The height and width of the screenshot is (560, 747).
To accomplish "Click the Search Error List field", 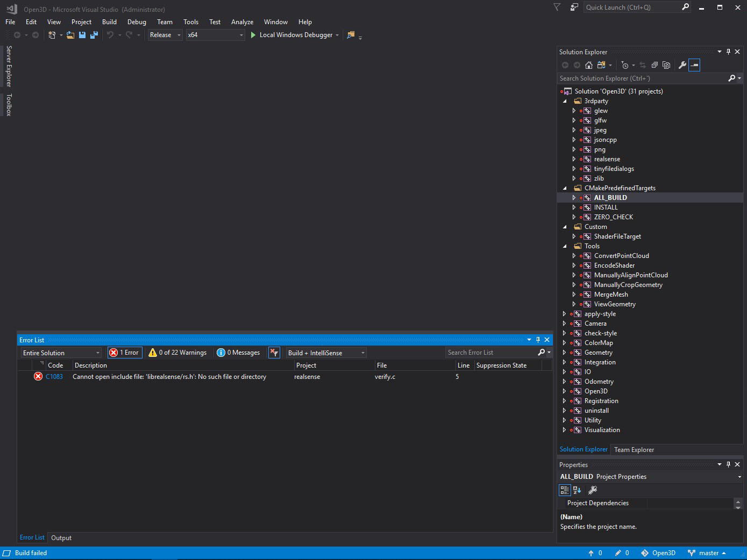I will pos(490,353).
